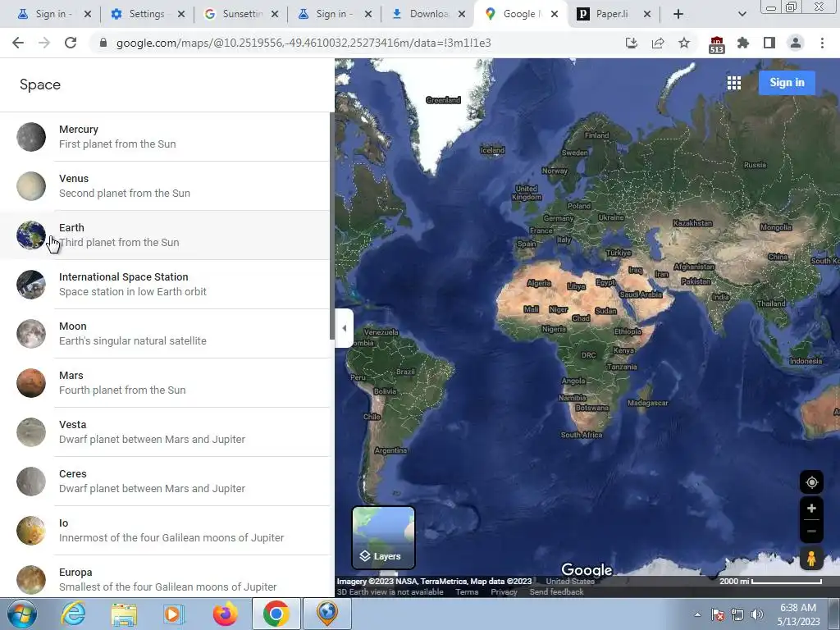Open the Chrome profile avatar

click(x=796, y=43)
